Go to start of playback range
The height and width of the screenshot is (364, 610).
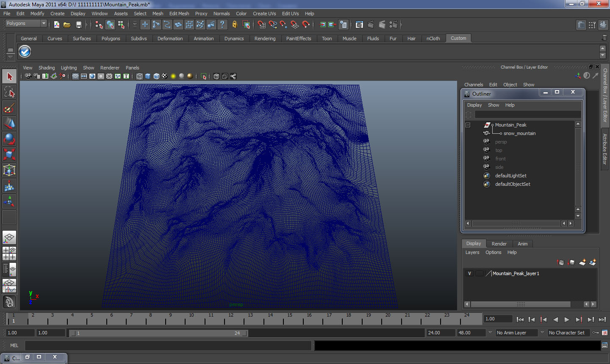click(520, 320)
